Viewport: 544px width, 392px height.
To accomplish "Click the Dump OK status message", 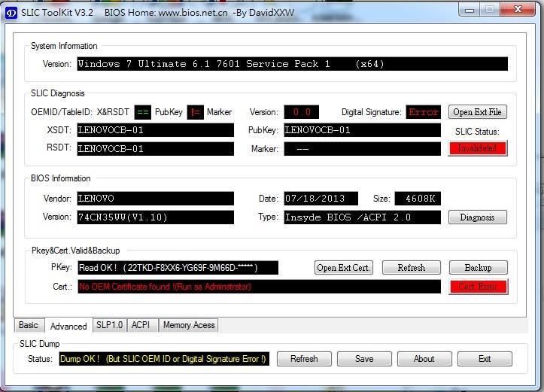I will [x=164, y=359].
